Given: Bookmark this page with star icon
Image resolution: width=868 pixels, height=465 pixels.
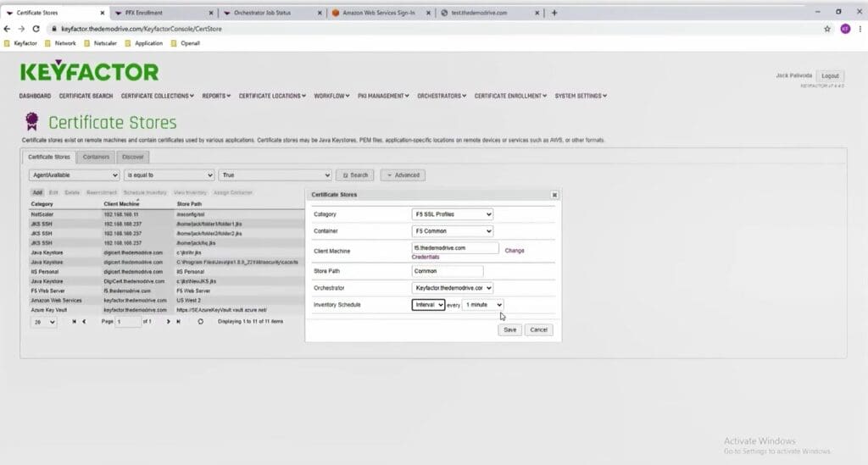Looking at the screenshot, I should (x=827, y=29).
